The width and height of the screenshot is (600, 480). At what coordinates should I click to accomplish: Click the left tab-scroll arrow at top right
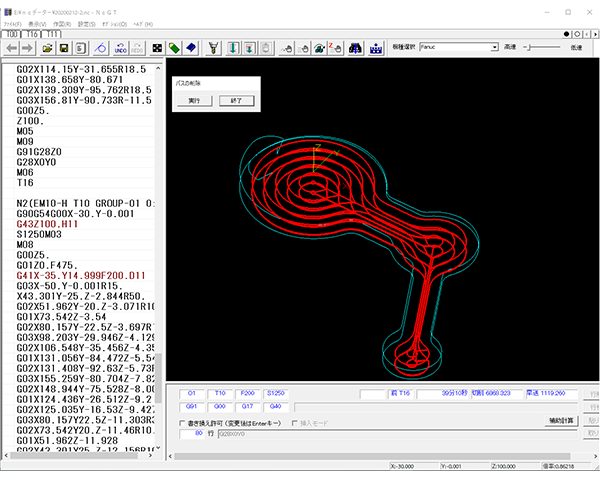click(x=587, y=34)
